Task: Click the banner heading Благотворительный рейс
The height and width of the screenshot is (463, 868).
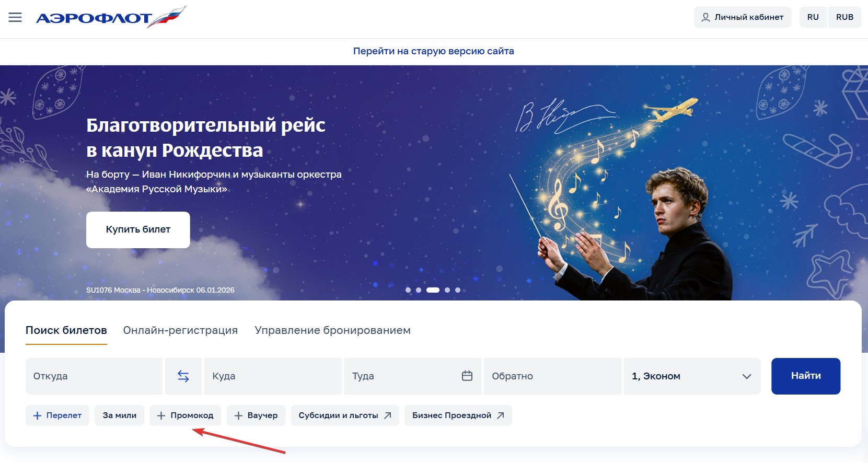Action: pos(206,137)
